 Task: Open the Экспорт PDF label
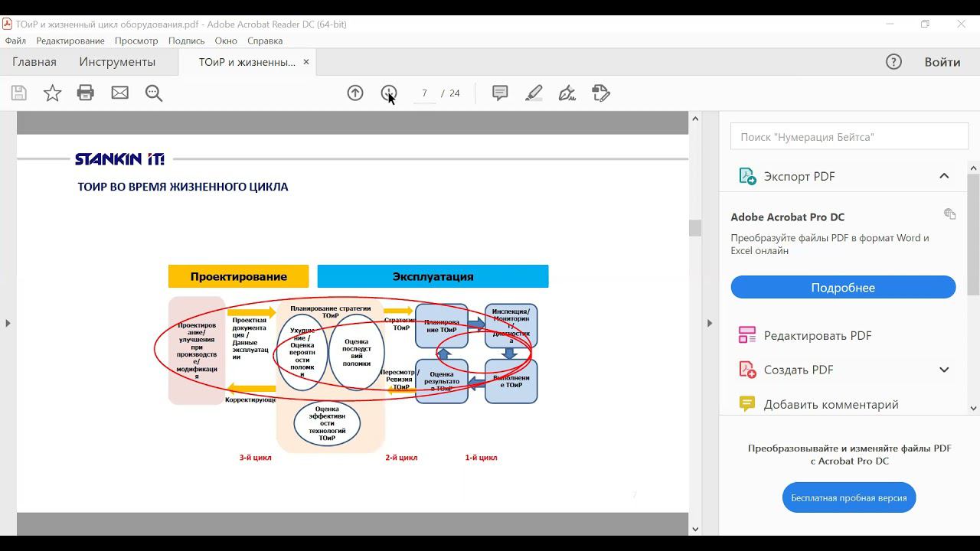tap(799, 176)
